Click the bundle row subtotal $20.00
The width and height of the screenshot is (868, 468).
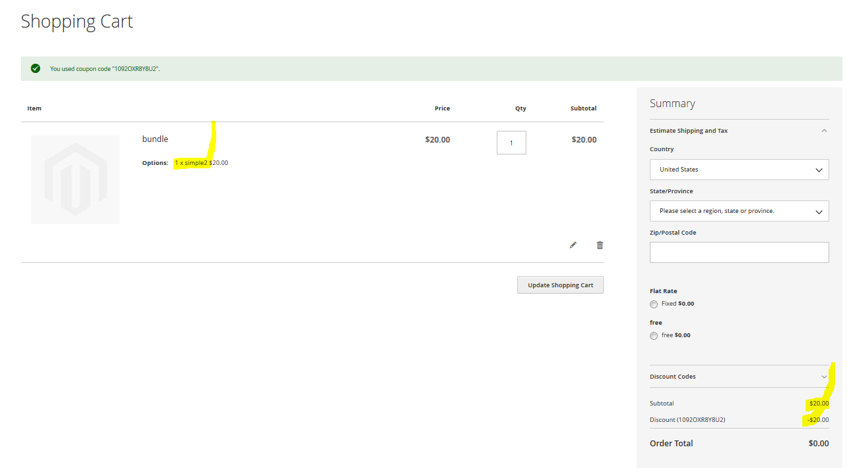(x=584, y=139)
